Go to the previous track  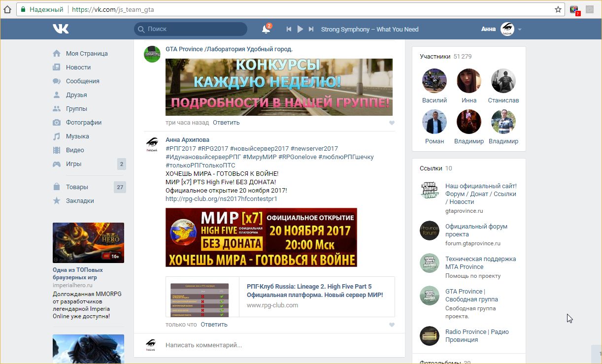tap(289, 30)
